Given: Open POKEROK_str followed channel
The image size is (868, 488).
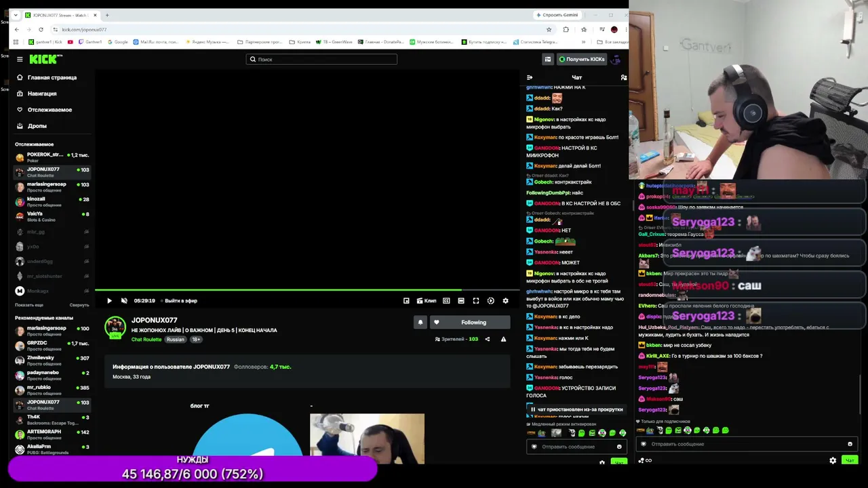Looking at the screenshot, I should 53,157.
